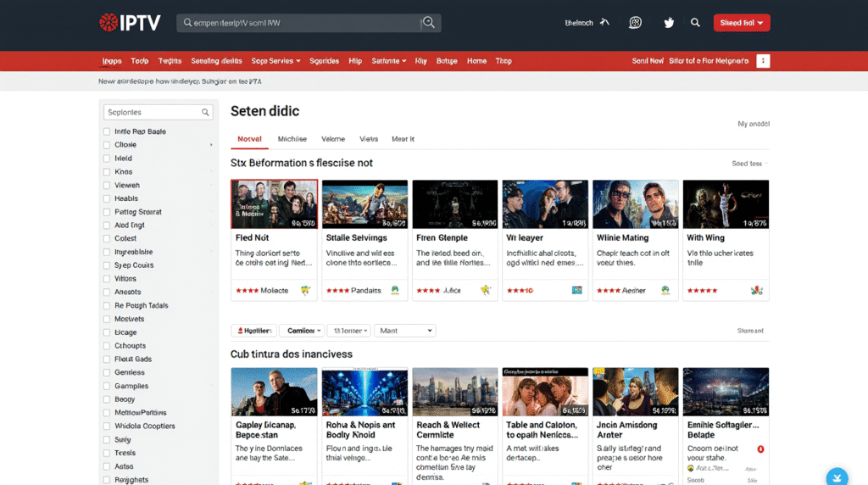The height and width of the screenshot is (485, 868).
Task: Open the Cemlices dropdown filter
Action: click(x=302, y=331)
